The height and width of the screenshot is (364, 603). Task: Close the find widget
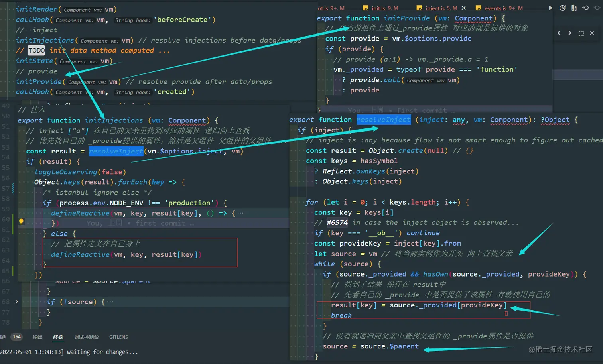[x=592, y=33]
